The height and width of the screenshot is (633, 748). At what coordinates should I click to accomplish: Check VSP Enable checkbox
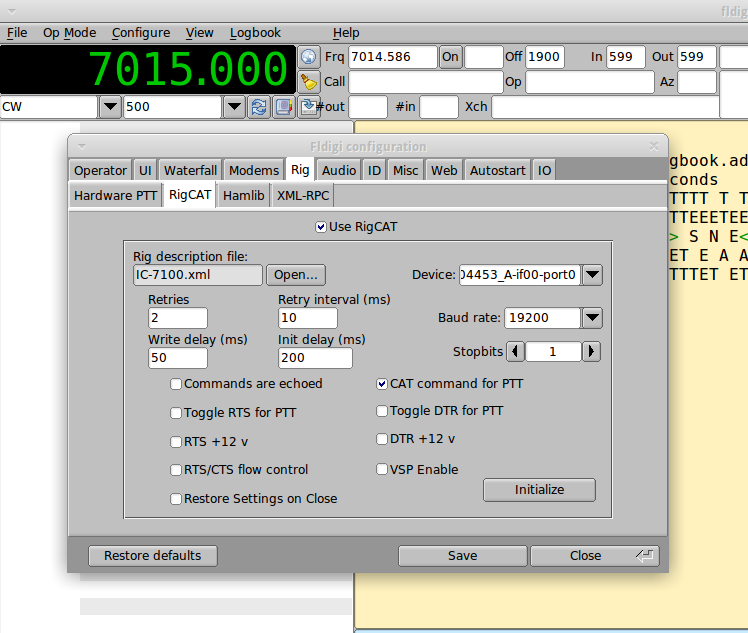tap(382, 469)
